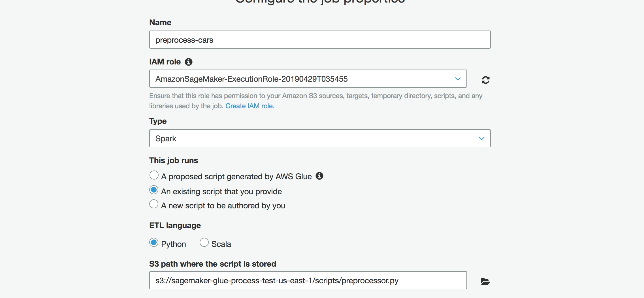Click the 'IAM role' label text
644x298 pixels.
[165, 62]
